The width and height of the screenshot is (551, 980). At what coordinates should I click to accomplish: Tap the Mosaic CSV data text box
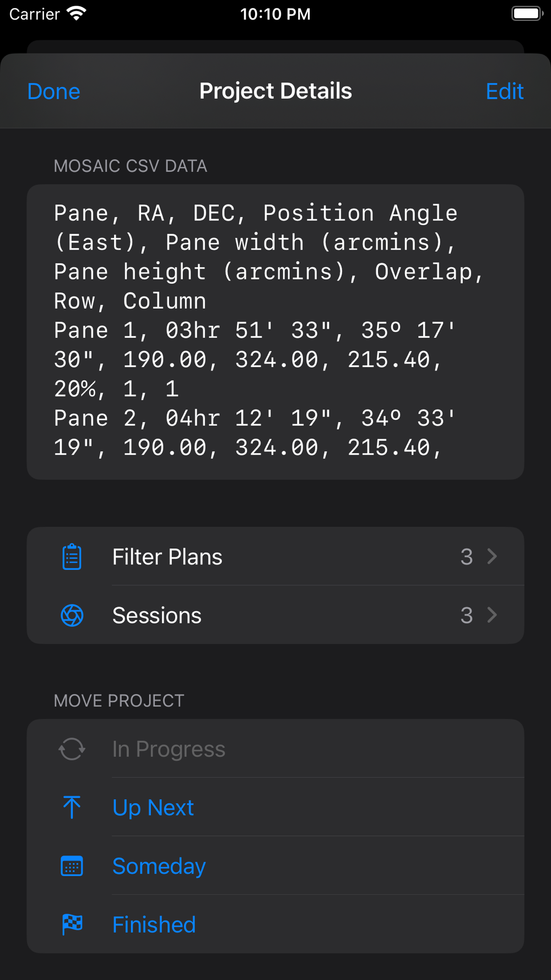click(275, 332)
